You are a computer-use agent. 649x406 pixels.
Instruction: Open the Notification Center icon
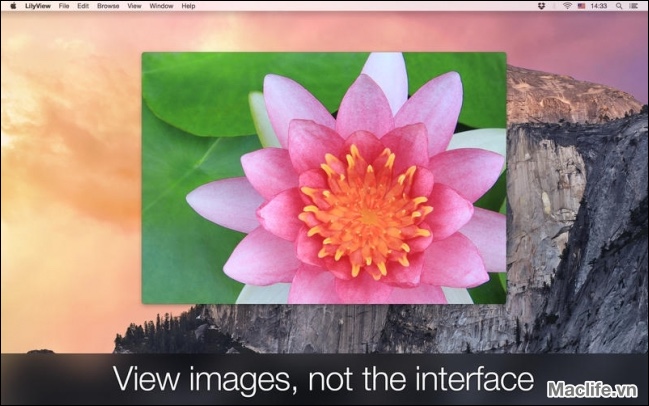click(636, 6)
